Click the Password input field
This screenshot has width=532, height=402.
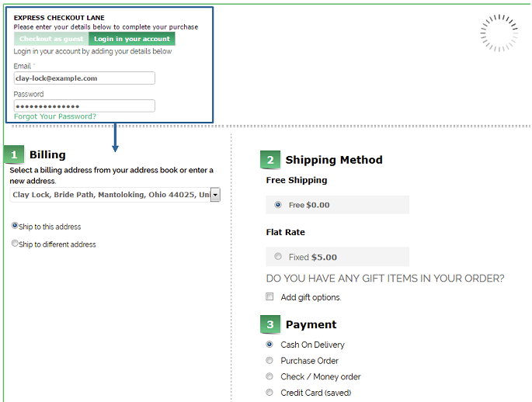pos(84,106)
